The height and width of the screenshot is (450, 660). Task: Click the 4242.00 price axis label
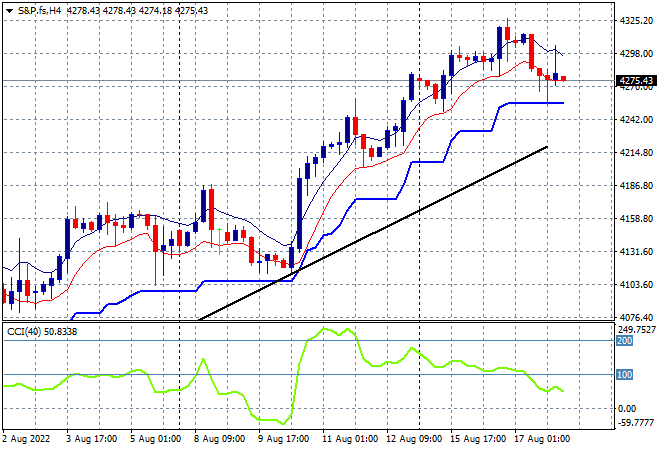[635, 120]
